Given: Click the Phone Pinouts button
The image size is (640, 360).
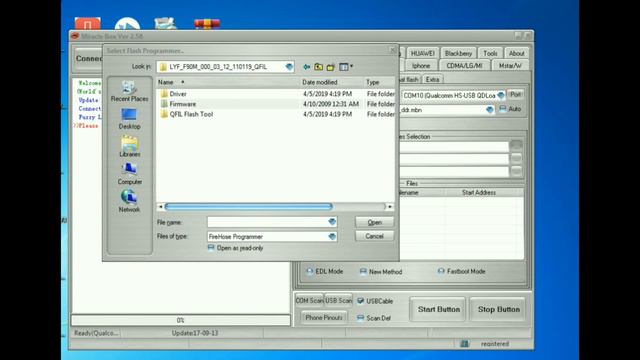Looking at the screenshot, I should [324, 318].
